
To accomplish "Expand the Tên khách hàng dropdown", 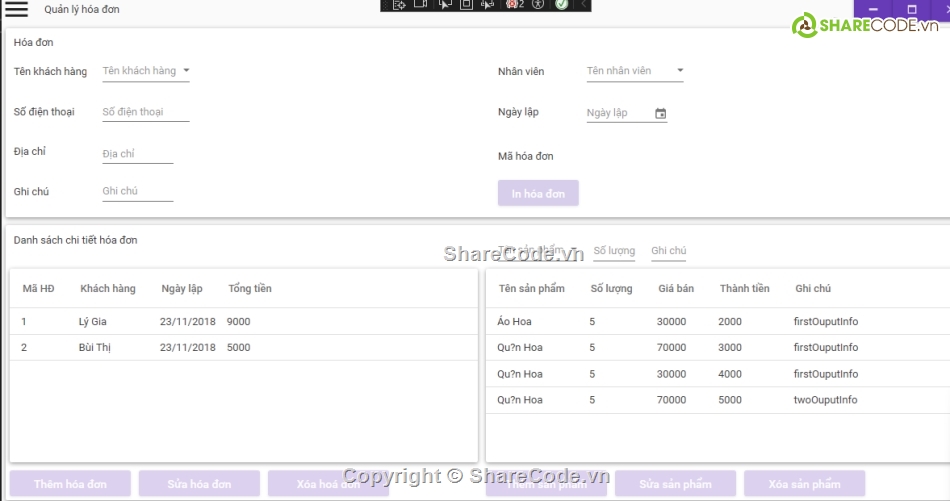I will point(186,71).
